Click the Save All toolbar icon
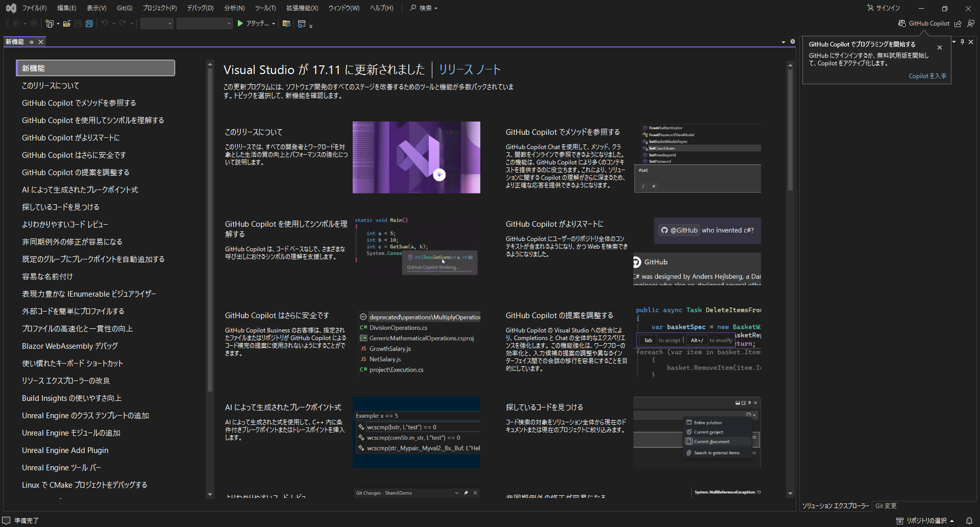The width and height of the screenshot is (980, 527). tap(89, 23)
